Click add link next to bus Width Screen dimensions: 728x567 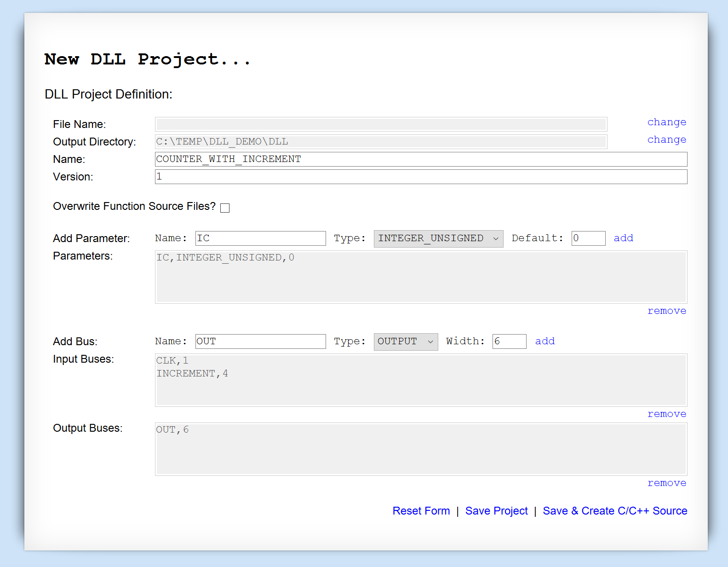545,341
